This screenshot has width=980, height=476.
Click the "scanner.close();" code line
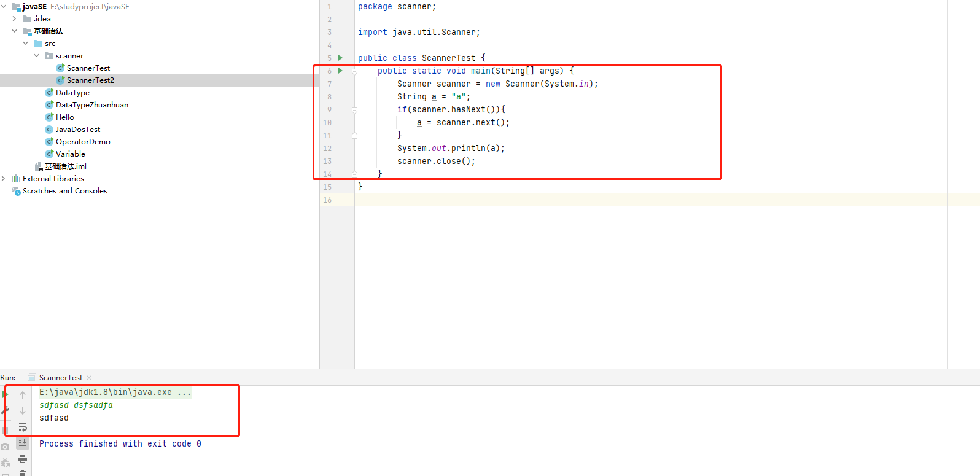coord(437,162)
